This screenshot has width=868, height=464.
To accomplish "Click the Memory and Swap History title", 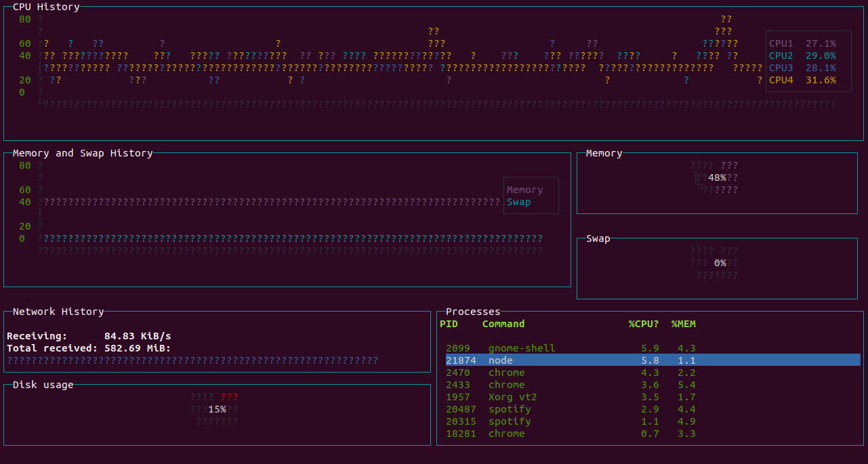I will (81, 153).
